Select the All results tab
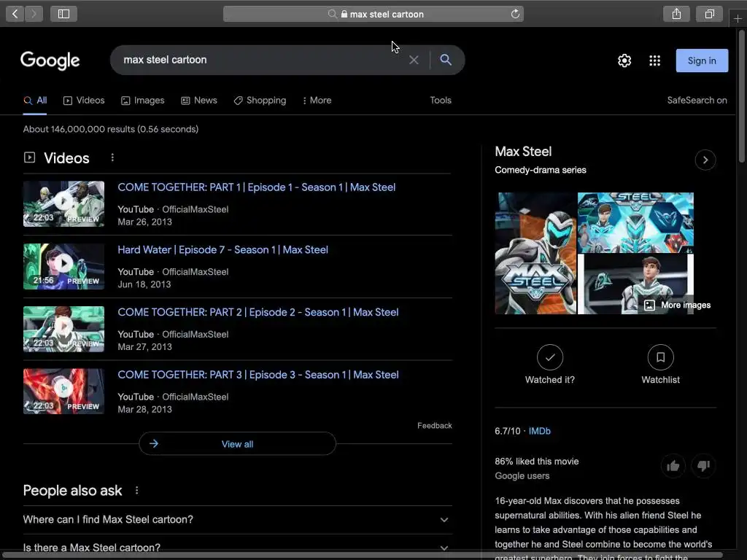The height and width of the screenshot is (560, 747). coord(35,101)
